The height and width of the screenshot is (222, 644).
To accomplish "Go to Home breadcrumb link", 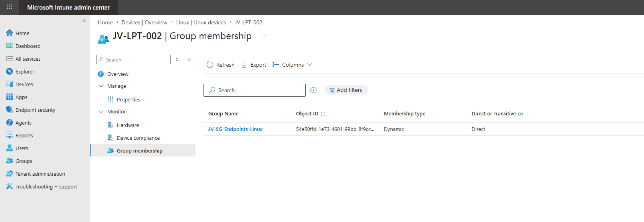I will click(105, 22).
